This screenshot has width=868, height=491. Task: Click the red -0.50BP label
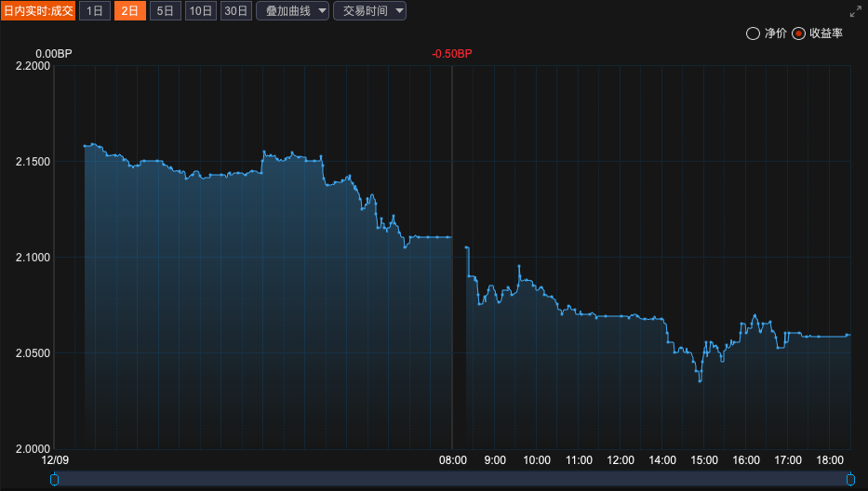(452, 54)
